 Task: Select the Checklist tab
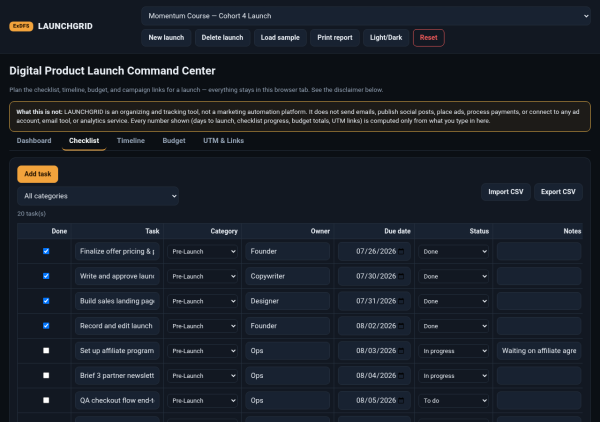84,141
